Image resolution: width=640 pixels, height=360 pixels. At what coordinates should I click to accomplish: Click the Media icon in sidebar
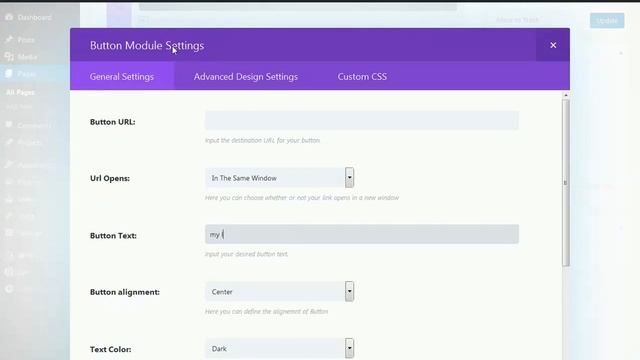[9, 56]
